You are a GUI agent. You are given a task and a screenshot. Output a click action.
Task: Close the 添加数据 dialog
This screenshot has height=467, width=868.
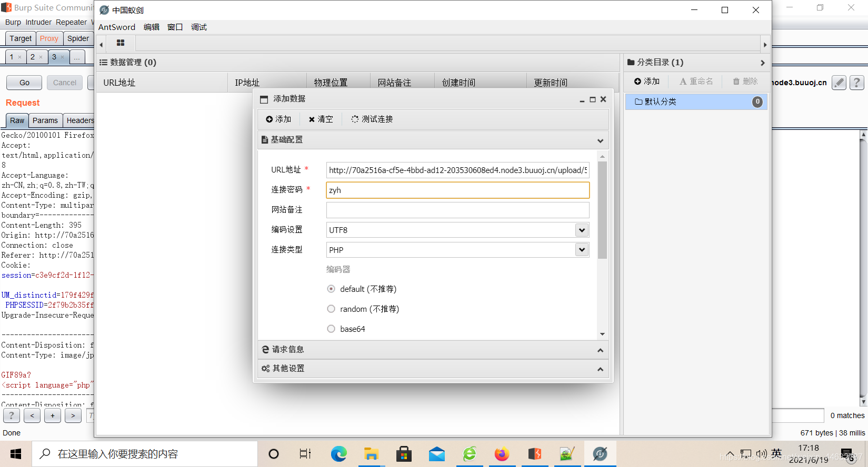(x=603, y=99)
